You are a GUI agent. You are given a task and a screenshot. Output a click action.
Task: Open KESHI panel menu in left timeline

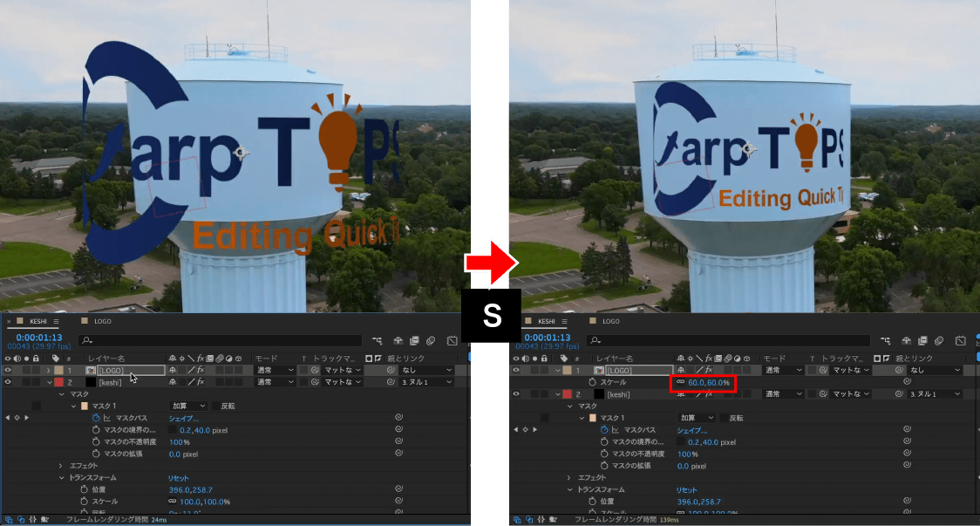[56, 322]
